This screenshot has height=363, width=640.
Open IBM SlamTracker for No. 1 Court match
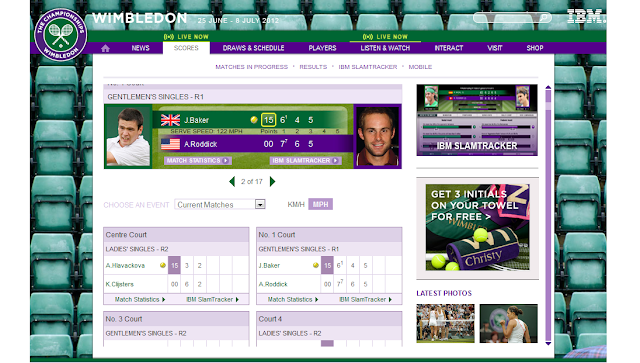click(365, 300)
